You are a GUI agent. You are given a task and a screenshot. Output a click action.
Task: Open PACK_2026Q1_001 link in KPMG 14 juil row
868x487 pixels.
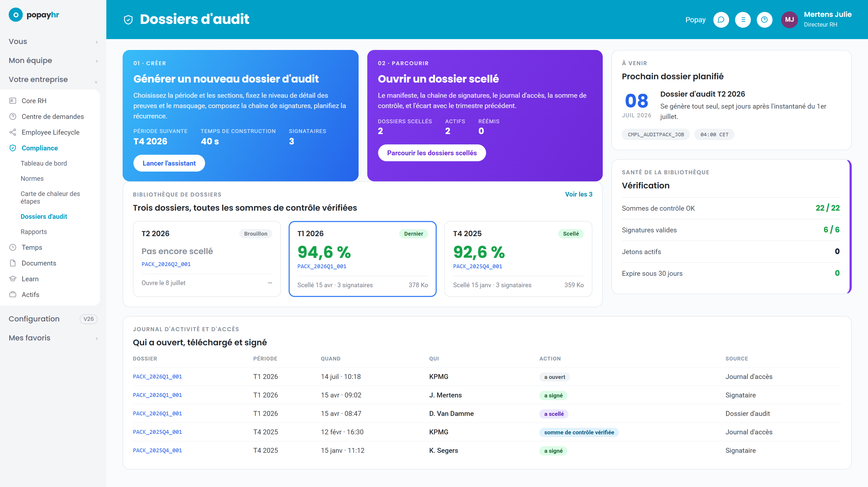click(157, 377)
